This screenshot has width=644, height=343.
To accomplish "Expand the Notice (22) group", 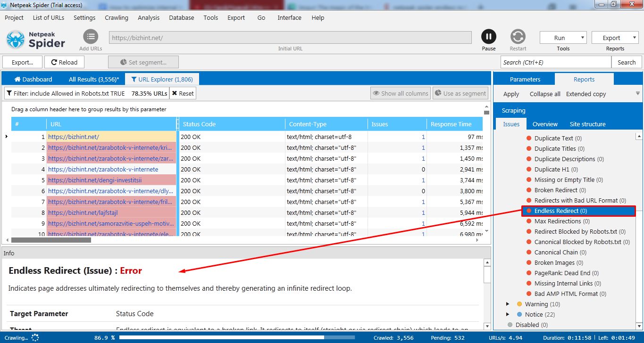I will pyautogui.click(x=508, y=314).
